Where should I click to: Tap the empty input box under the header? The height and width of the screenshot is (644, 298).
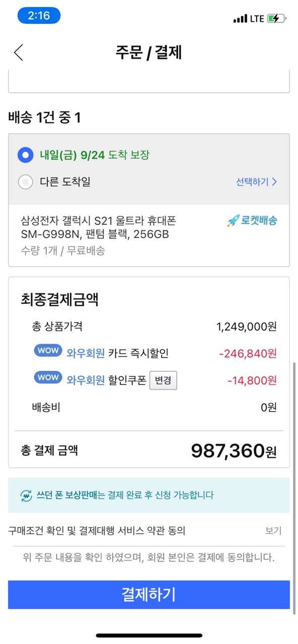[149, 83]
